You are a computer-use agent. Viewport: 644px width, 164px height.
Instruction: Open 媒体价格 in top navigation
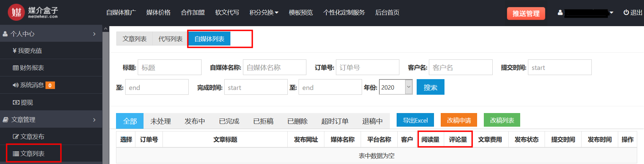pyautogui.click(x=158, y=13)
